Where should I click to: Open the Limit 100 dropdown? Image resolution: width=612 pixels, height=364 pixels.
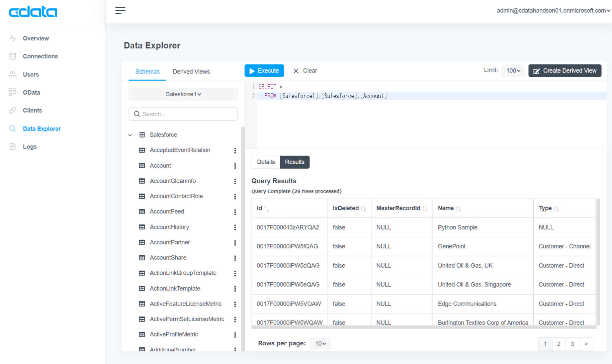513,71
